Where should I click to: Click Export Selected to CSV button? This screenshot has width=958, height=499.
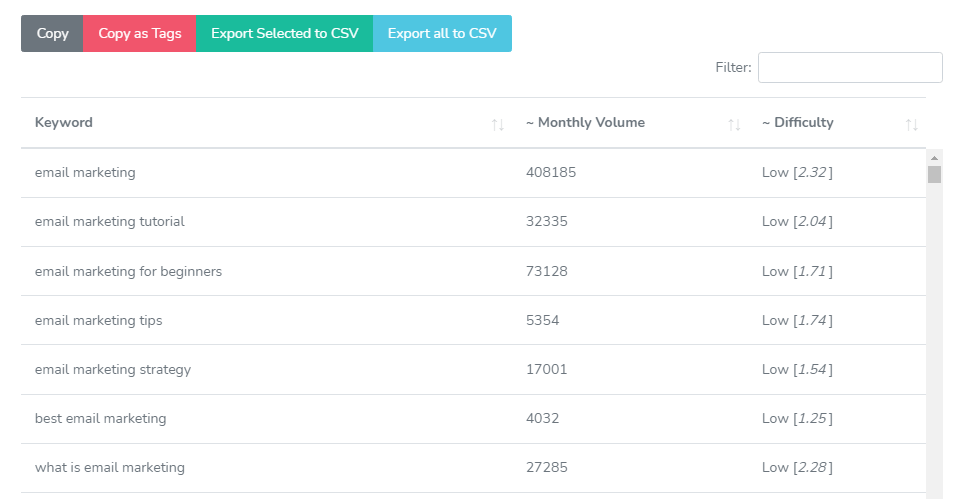pos(284,33)
